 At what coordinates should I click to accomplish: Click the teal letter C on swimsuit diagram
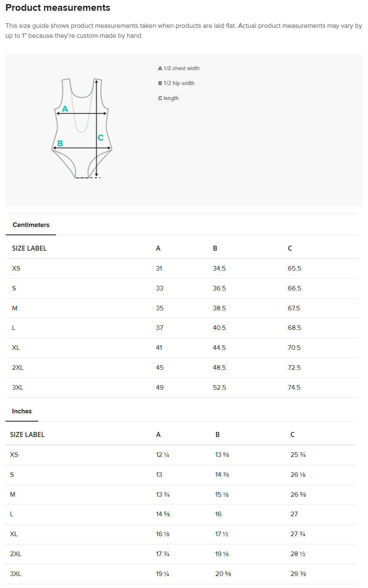(x=101, y=138)
